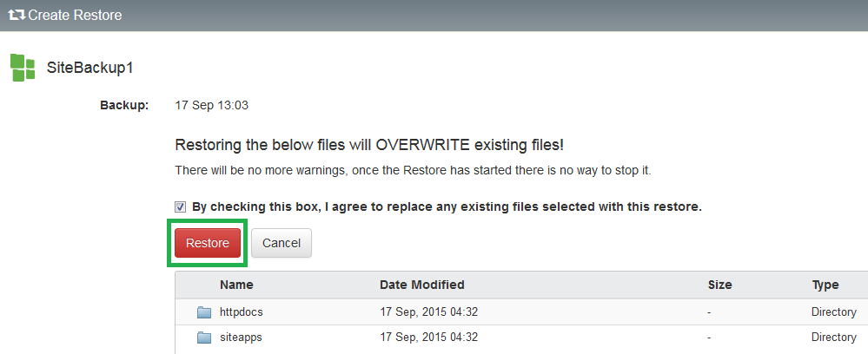This screenshot has width=868, height=354.
Task: Click the Create Restore header icon
Action: tap(17, 15)
